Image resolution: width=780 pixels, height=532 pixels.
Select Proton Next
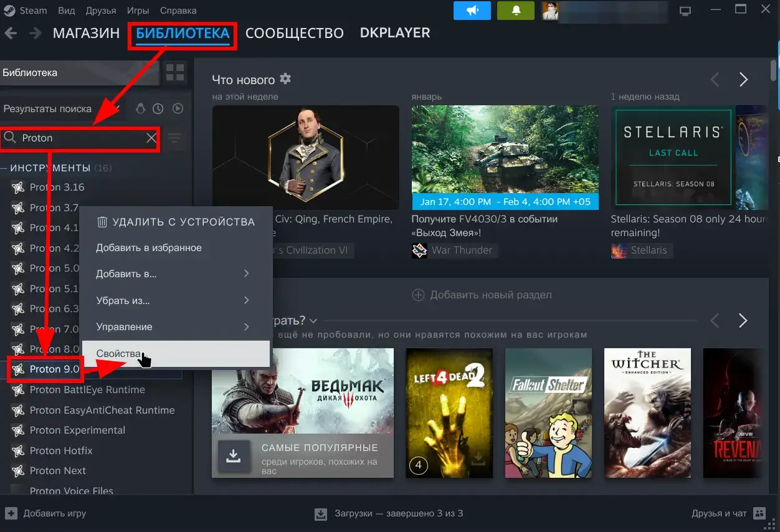58,471
